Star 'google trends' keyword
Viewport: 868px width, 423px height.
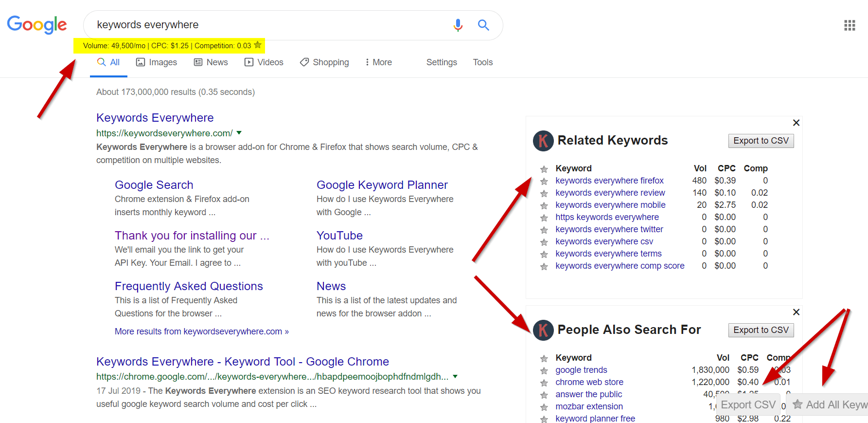coord(544,370)
